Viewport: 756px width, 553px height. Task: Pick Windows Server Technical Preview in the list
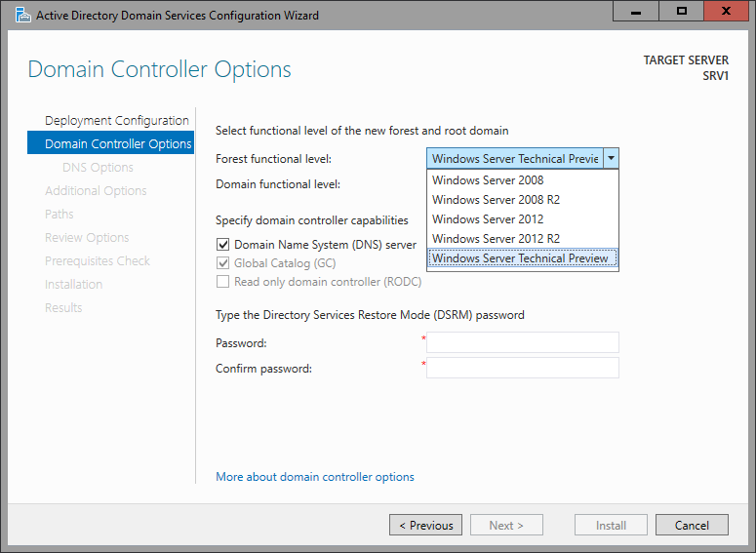tap(523, 258)
